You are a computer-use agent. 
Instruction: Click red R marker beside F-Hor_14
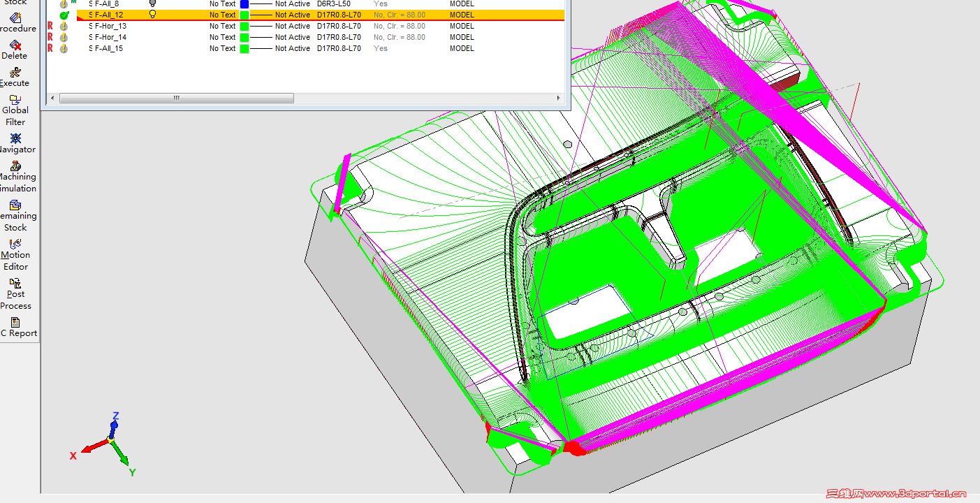coord(50,37)
